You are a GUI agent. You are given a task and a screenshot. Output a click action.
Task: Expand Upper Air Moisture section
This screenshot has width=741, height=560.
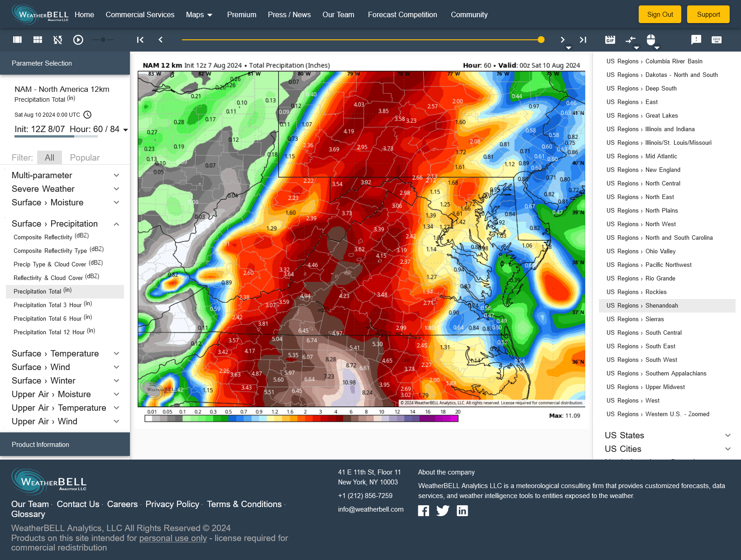point(65,394)
